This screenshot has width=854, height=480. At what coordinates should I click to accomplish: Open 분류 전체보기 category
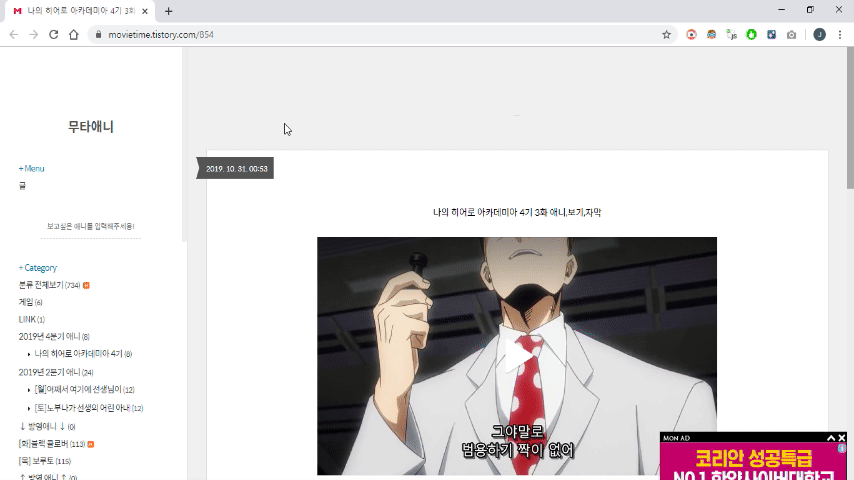click(x=50, y=285)
